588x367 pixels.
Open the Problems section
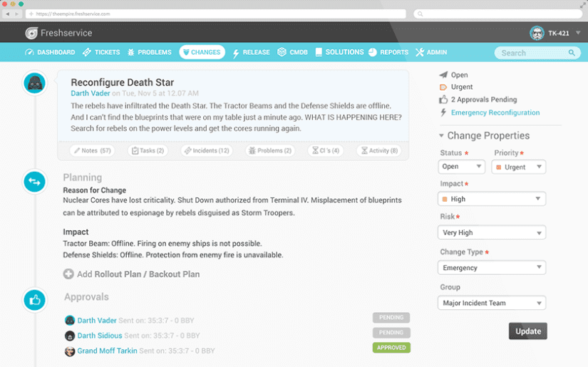click(x=149, y=52)
